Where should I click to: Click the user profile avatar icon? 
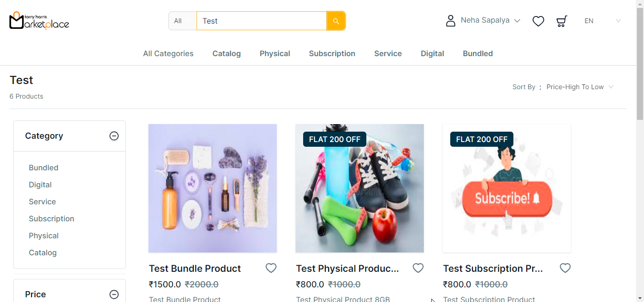[451, 21]
